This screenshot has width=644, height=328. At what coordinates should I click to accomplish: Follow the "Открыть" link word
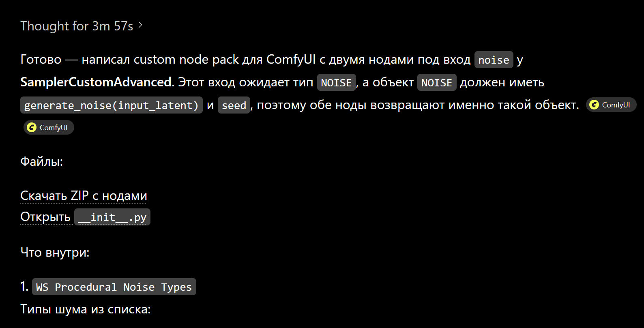point(45,217)
